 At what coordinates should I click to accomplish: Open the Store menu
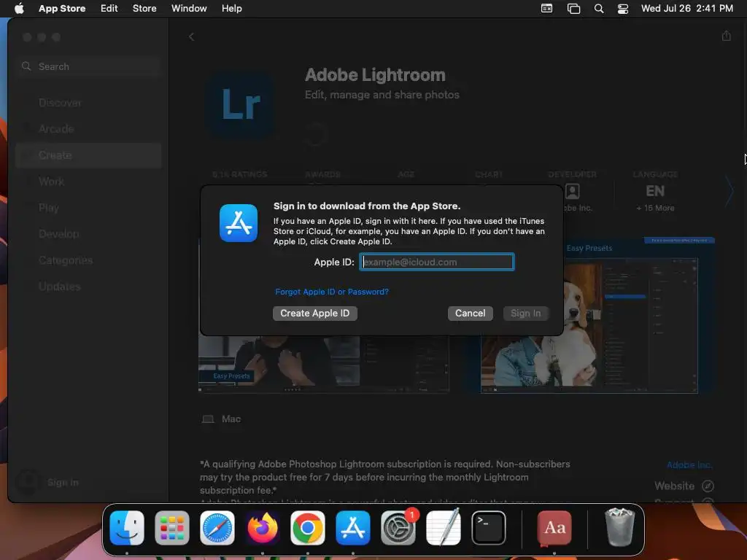144,8
